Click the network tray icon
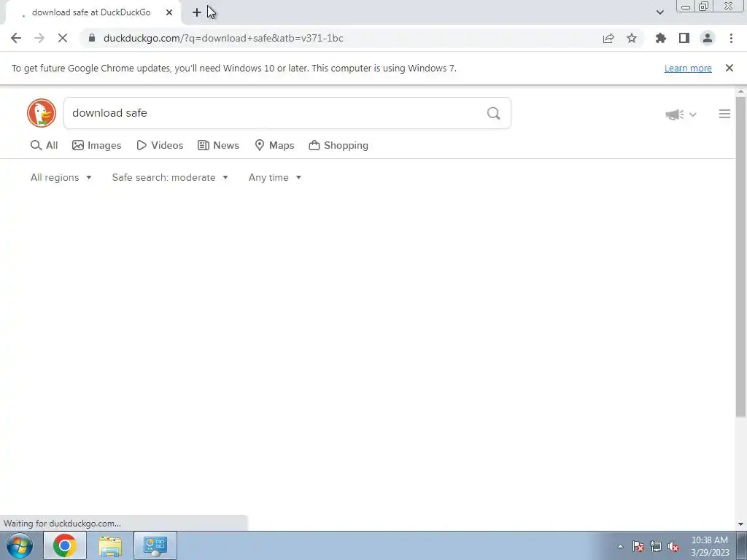The image size is (747, 560). coord(656,546)
